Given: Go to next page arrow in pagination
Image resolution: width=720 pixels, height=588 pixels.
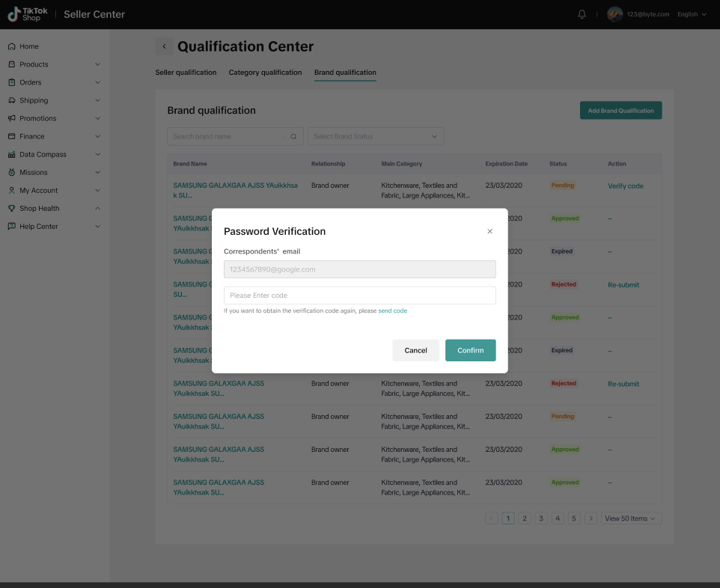Looking at the screenshot, I should coord(591,518).
